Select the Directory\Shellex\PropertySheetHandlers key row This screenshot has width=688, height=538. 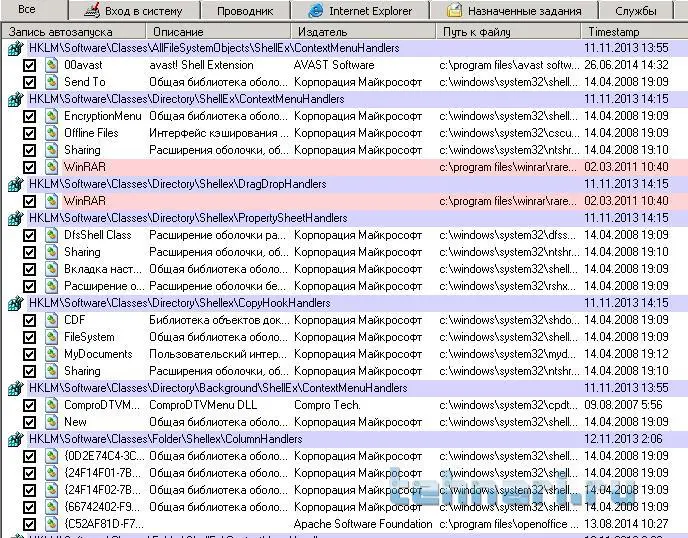344,219
